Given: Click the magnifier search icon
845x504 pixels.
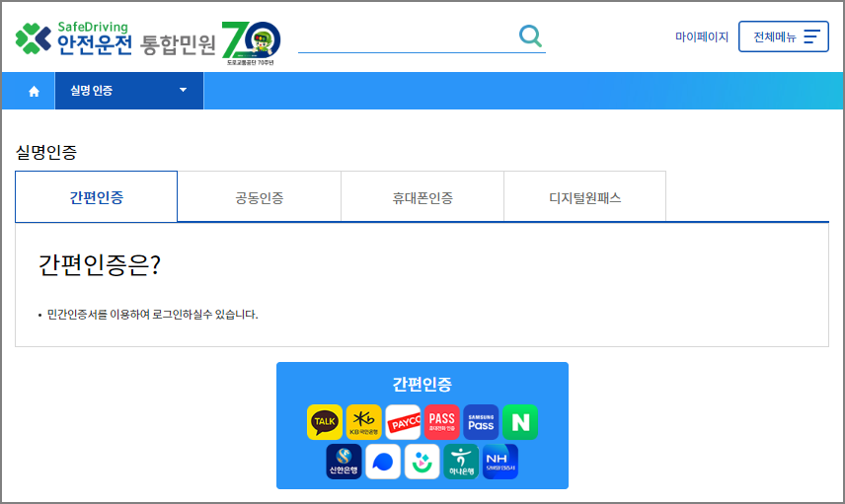Looking at the screenshot, I should click(x=530, y=36).
